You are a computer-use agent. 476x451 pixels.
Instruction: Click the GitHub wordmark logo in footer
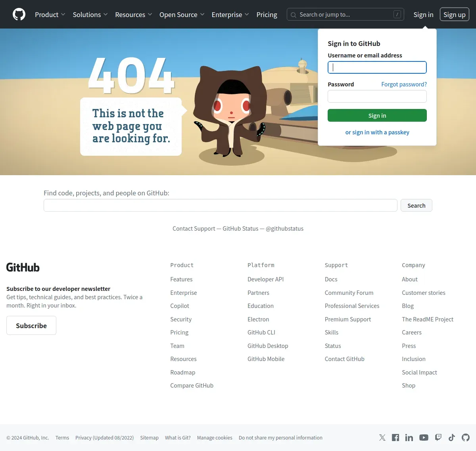click(x=23, y=268)
